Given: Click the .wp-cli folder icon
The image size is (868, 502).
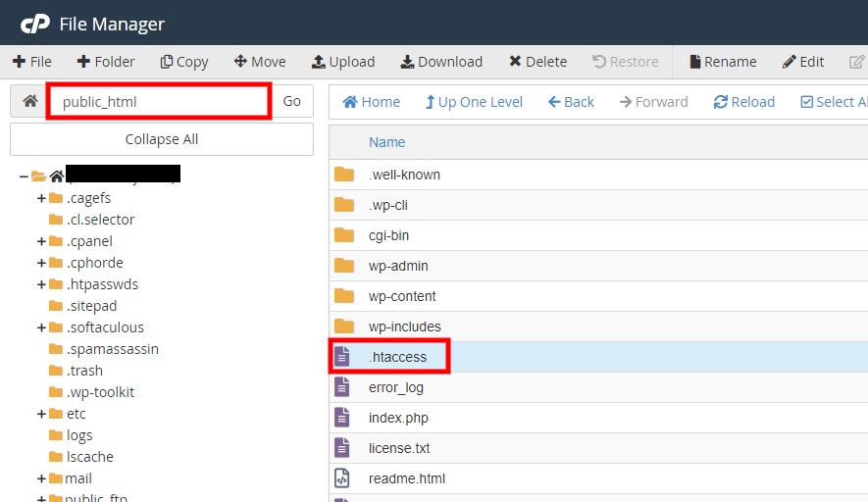Looking at the screenshot, I should (344, 205).
